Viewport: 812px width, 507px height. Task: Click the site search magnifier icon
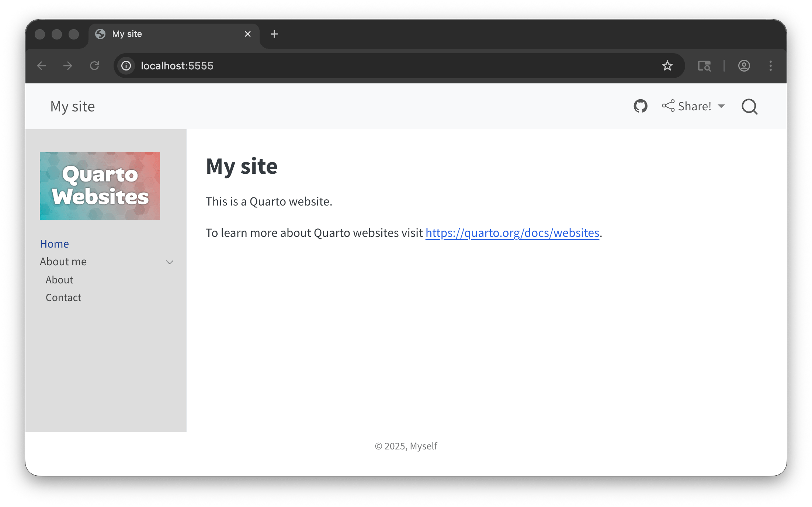749,107
